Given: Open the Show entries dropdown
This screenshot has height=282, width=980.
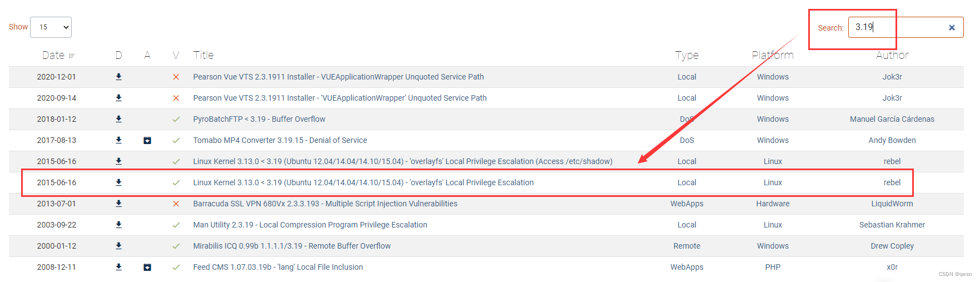Looking at the screenshot, I should [51, 27].
